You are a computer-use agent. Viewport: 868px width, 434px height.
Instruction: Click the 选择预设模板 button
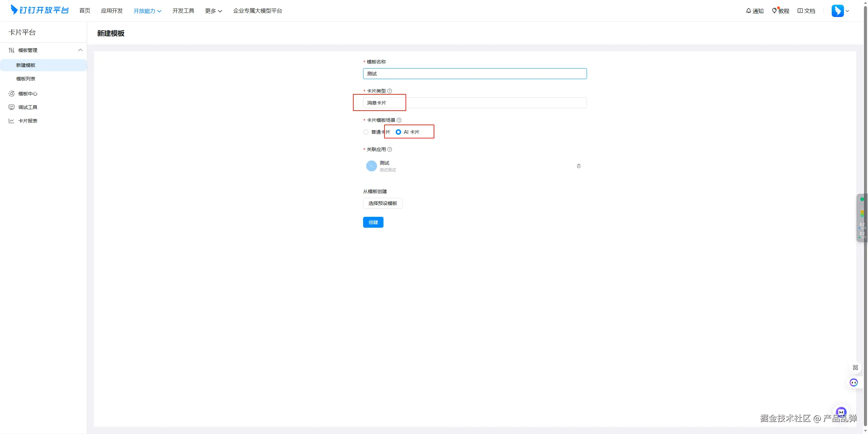tap(382, 203)
